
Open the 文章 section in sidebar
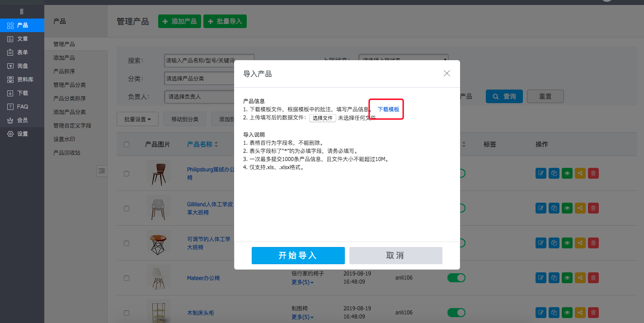click(x=22, y=39)
